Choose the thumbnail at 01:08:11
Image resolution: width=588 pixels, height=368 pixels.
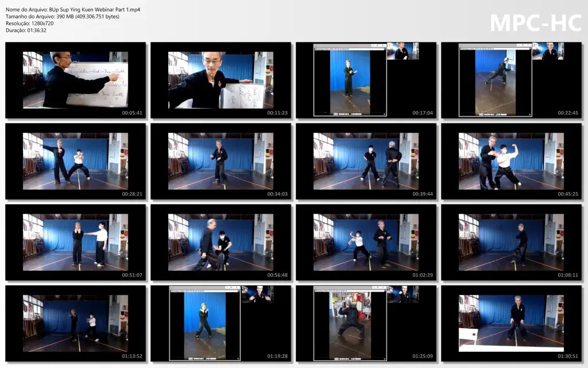coord(511,242)
